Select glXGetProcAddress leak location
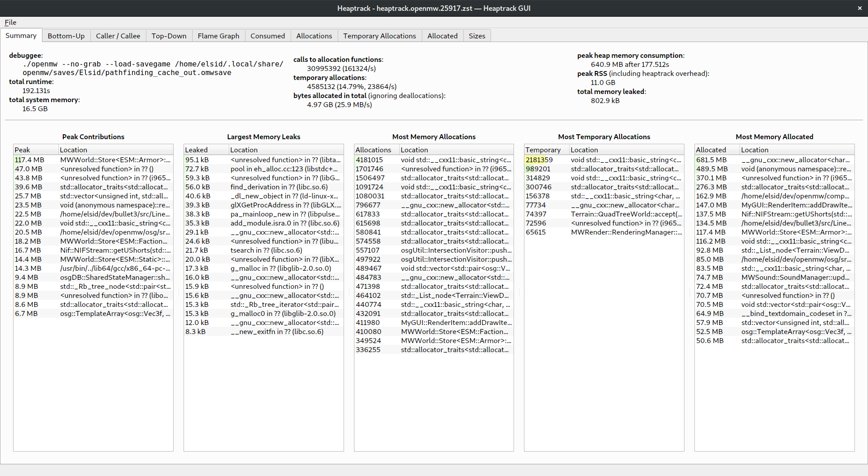 (x=286, y=205)
